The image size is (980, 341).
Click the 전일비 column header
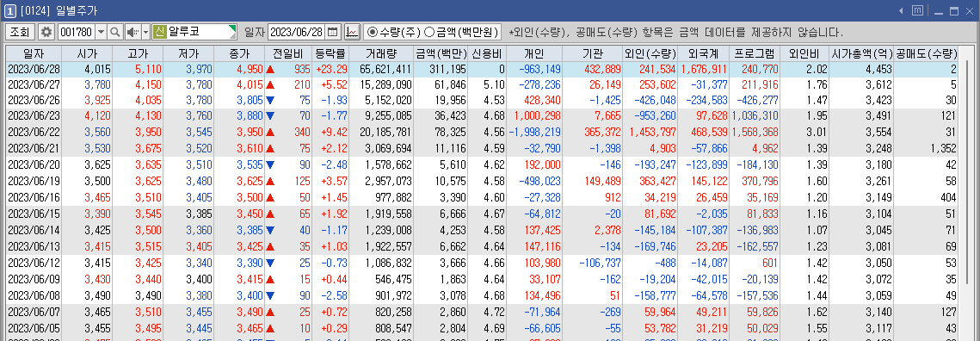point(288,53)
